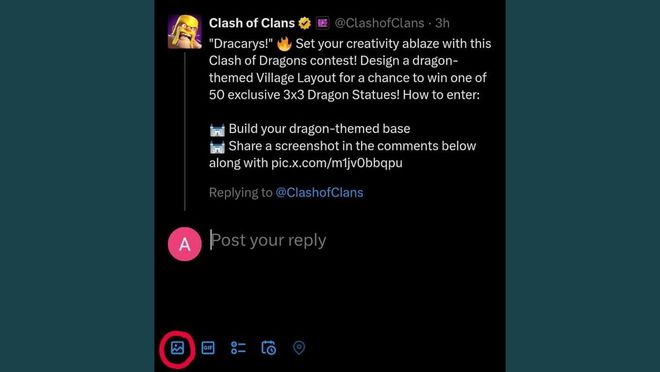
Task: Click the 3h timestamp
Action: click(442, 23)
